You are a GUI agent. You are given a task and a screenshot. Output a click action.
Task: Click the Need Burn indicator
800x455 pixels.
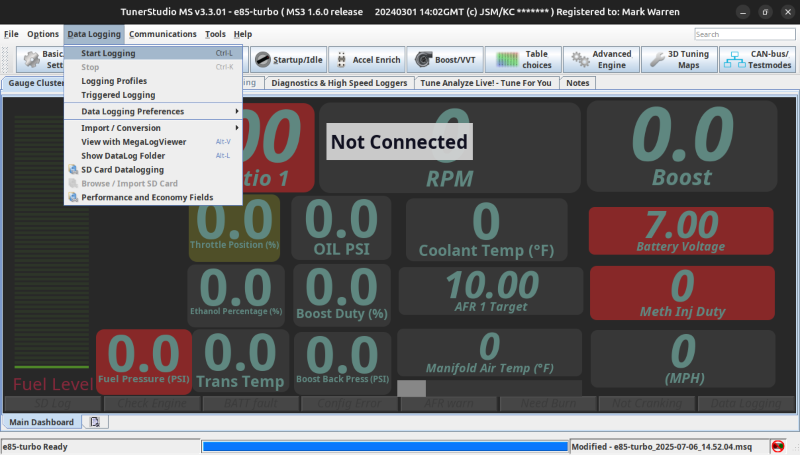tap(548, 403)
